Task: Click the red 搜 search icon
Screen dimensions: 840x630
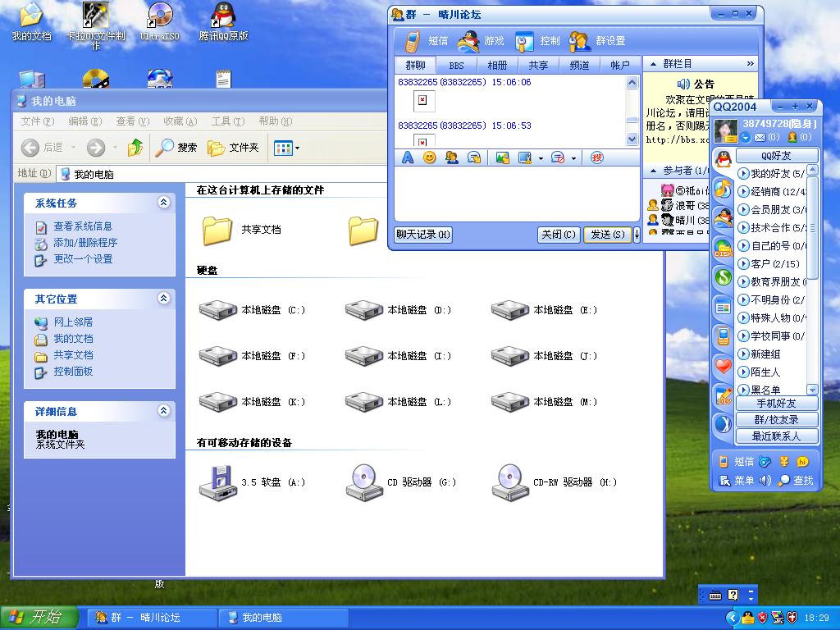Action: click(x=597, y=157)
